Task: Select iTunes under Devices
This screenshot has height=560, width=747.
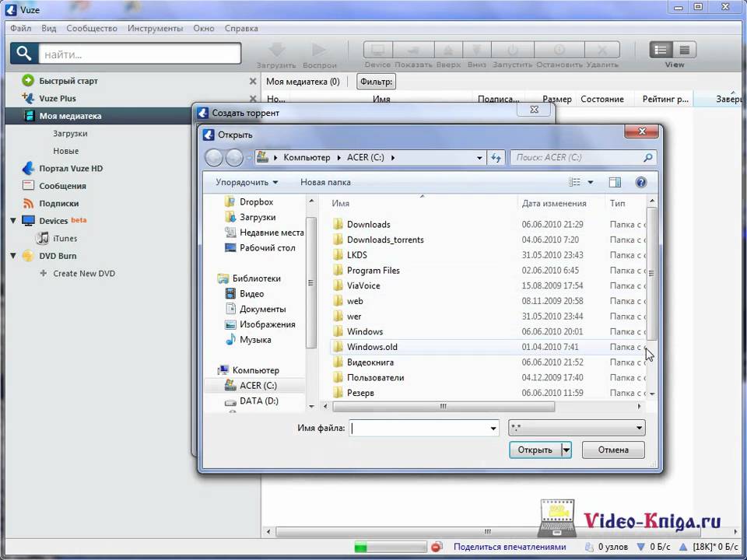Action: pos(65,238)
